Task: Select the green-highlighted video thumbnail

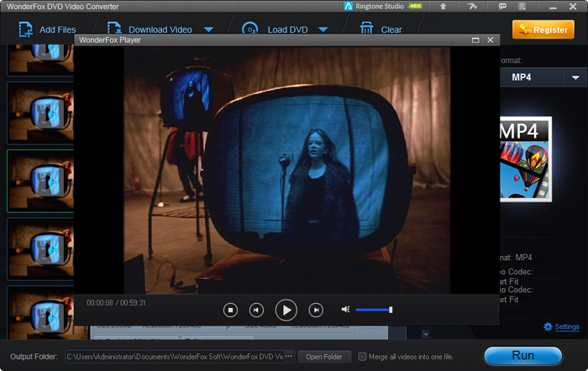Action: pyautogui.click(x=40, y=181)
